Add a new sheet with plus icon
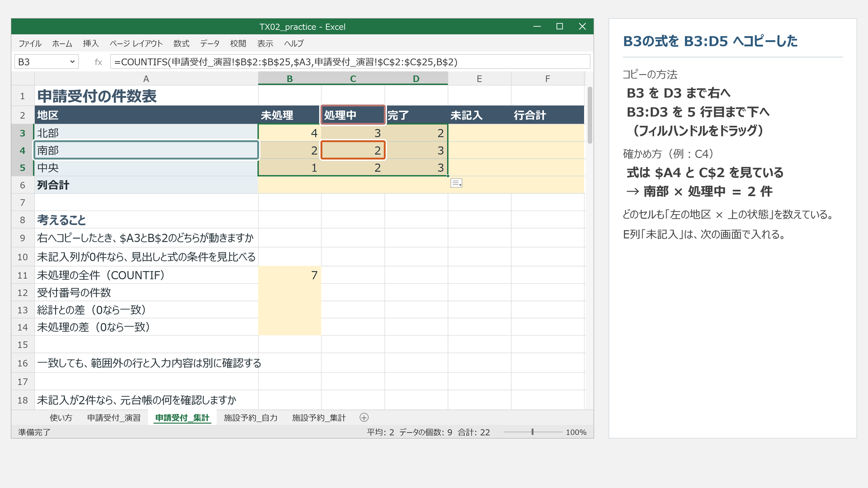Image resolution: width=868 pixels, height=488 pixels. point(364,418)
